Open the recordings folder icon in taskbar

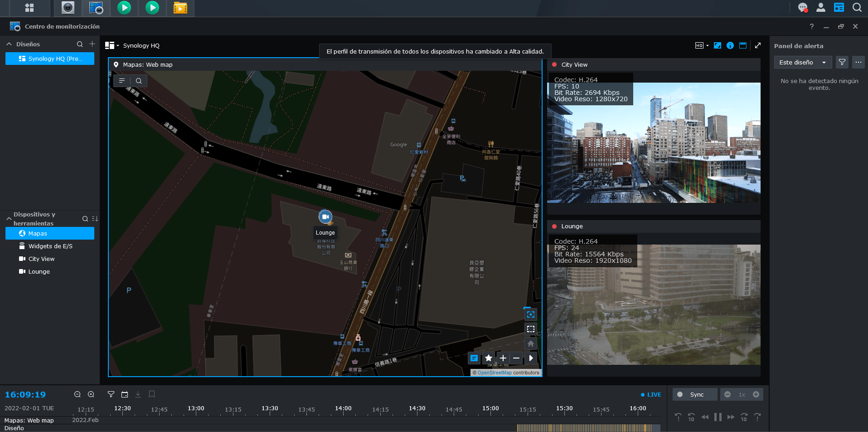(180, 8)
